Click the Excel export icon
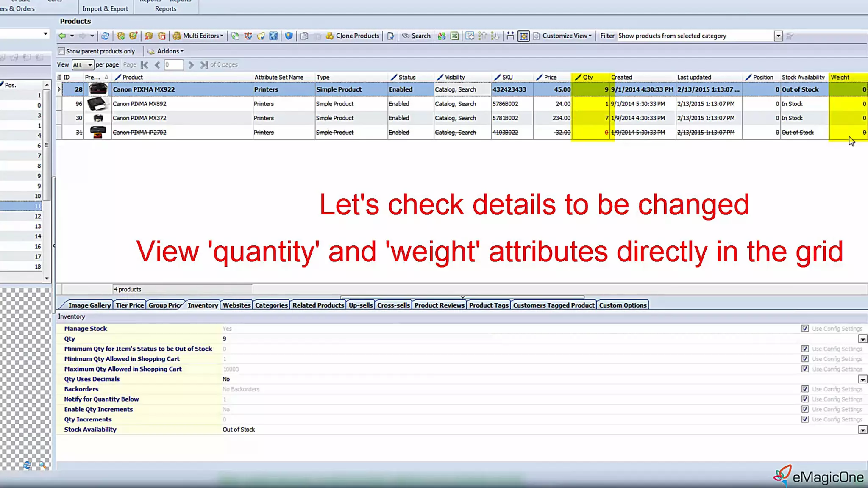868x488 pixels. [454, 36]
